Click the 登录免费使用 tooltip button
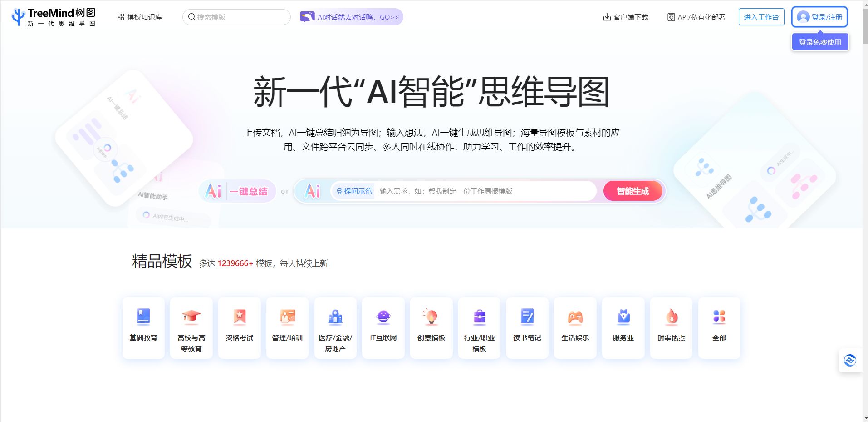This screenshot has width=868, height=422. tap(820, 42)
